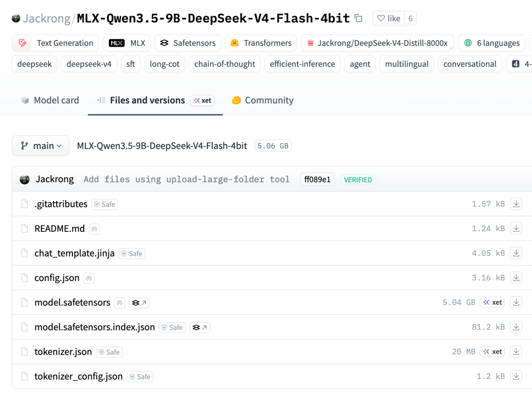Download the .gitattributes file
Image resolution: width=532 pixels, height=394 pixels.
coord(516,204)
